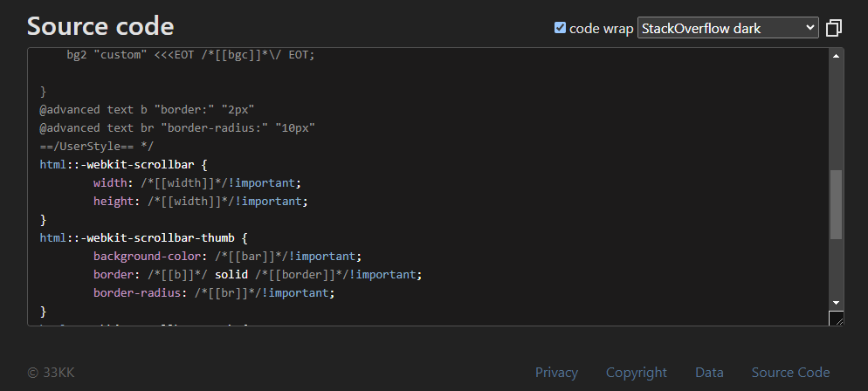Click the 'background-color' property text
Image resolution: width=868 pixels, height=391 pixels.
(147, 256)
